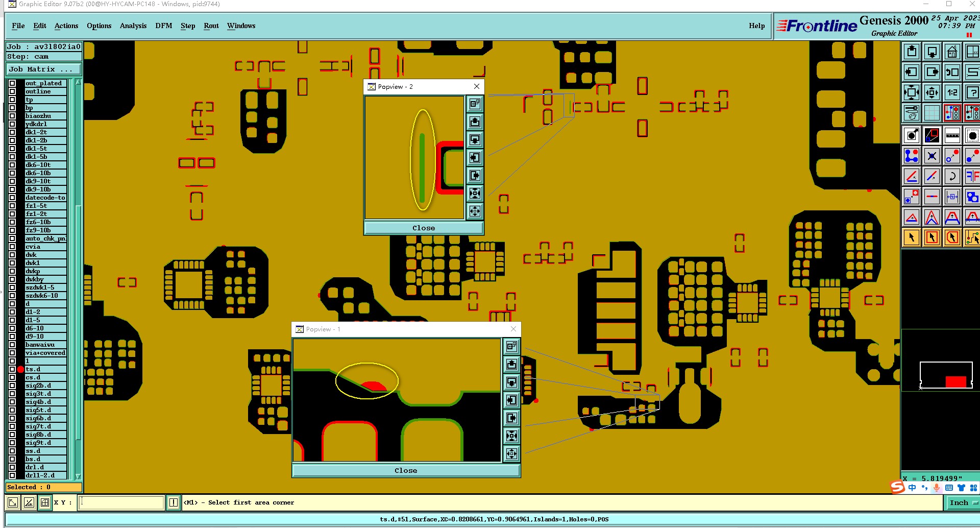This screenshot has height=528, width=980.
Task: Click the layer list scroll-up arrow
Action: [78, 82]
